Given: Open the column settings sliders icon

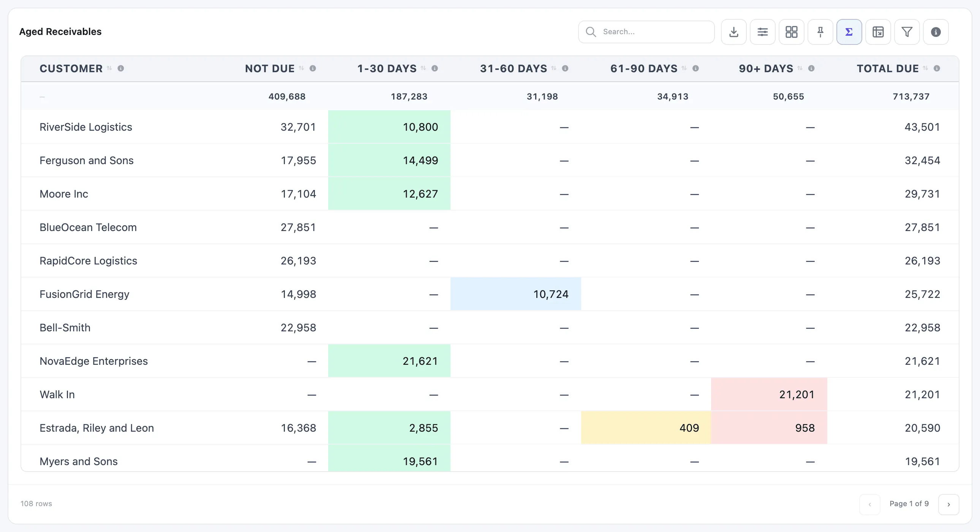Looking at the screenshot, I should pyautogui.click(x=762, y=32).
